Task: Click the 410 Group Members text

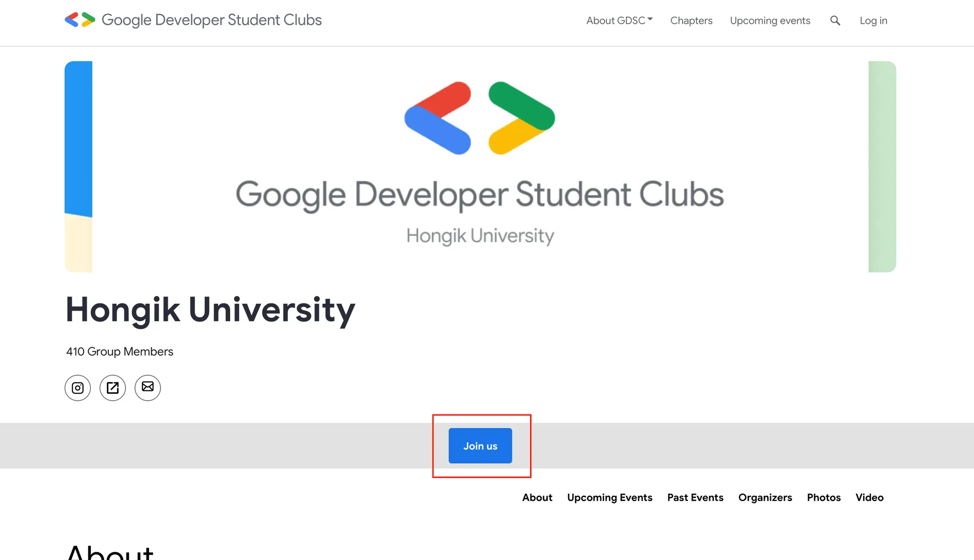Action: (120, 351)
